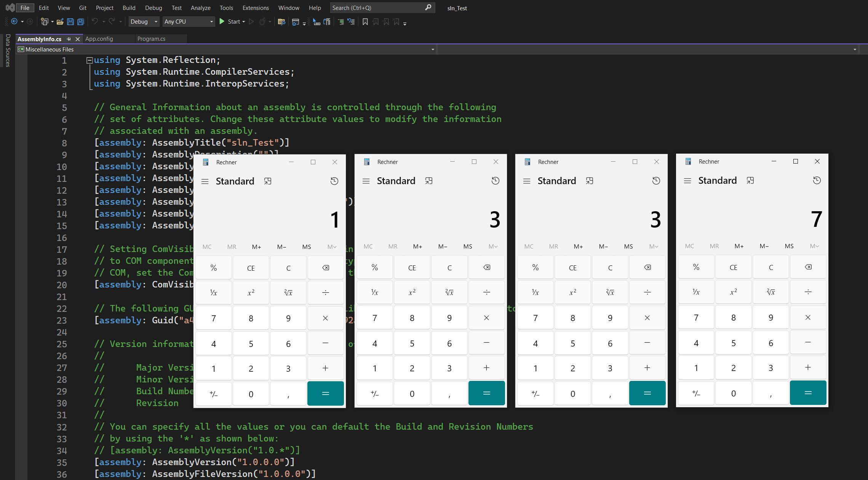This screenshot has width=868, height=480.
Task: Click the AssemblyVersion line 35 code text
Action: tap(195, 462)
